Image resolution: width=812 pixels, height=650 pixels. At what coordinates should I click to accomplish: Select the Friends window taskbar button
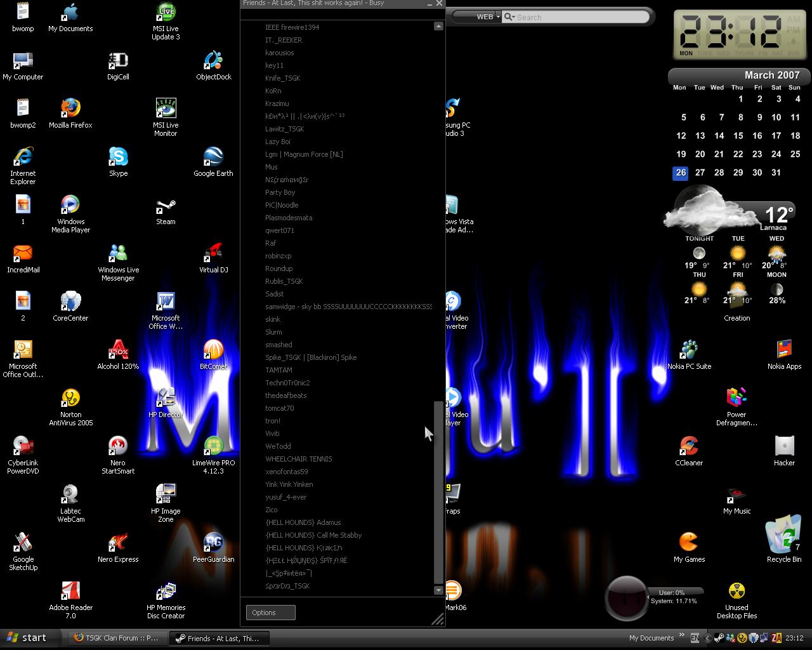point(219,639)
